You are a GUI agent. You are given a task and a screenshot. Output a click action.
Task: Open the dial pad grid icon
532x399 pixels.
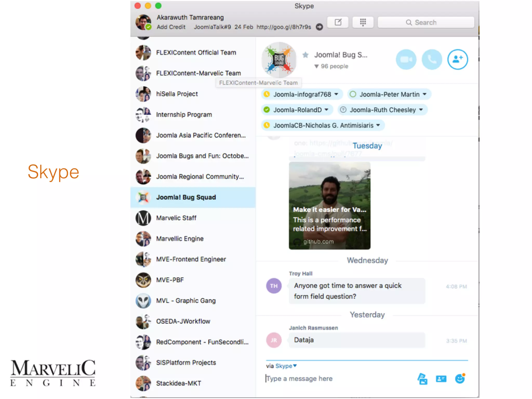tap(363, 22)
